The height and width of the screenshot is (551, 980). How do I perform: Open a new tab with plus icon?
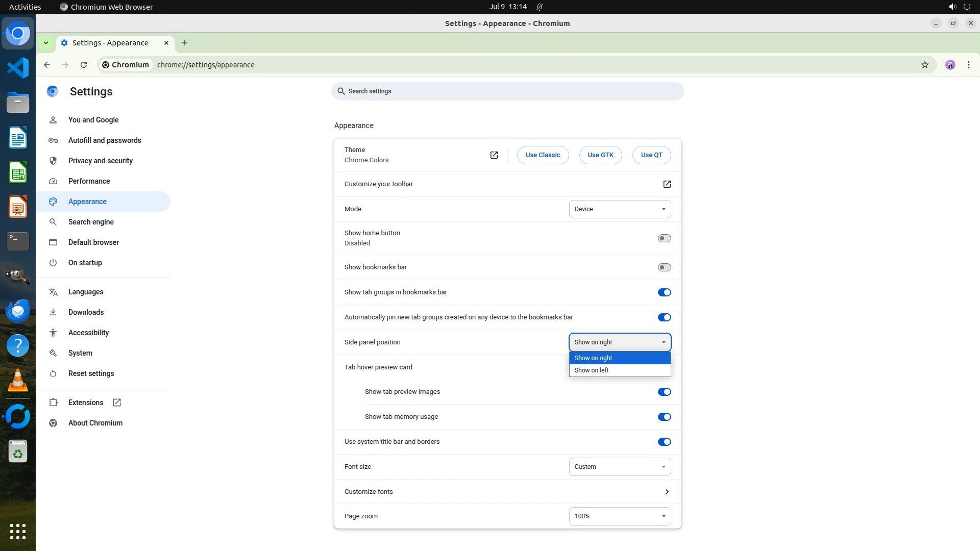point(185,43)
